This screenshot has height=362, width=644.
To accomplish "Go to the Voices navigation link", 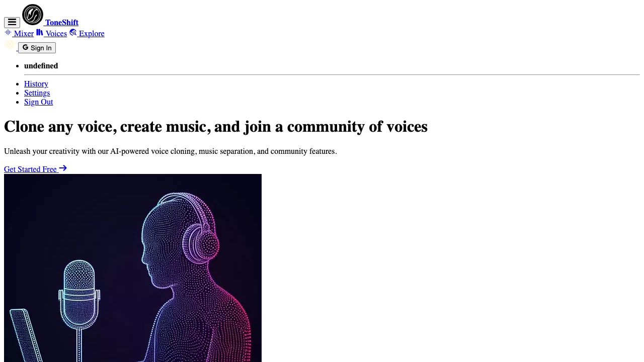I will point(56,34).
